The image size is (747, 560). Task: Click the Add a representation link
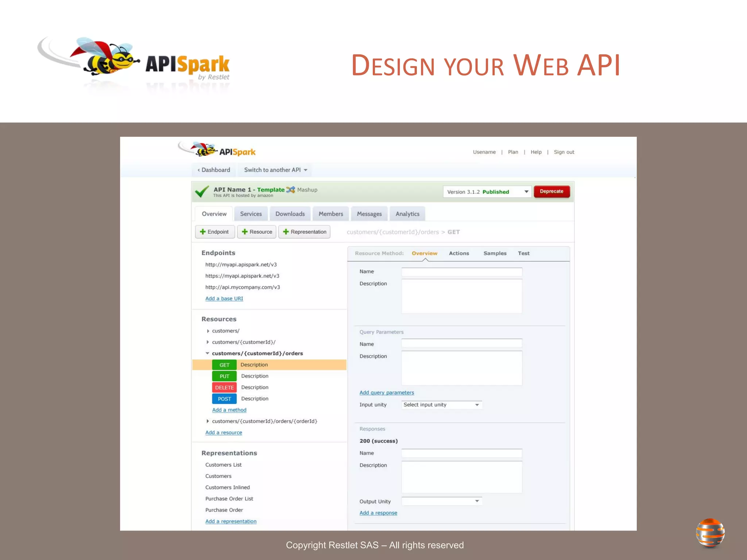point(231,522)
